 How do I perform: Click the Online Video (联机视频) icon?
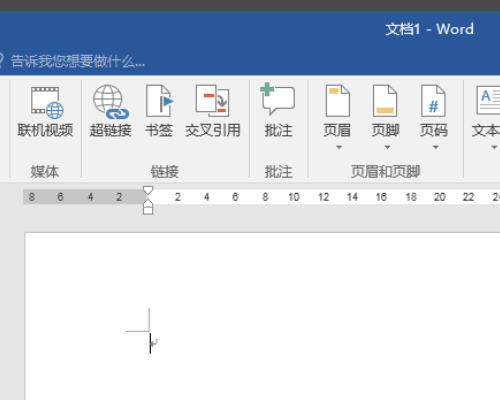(x=47, y=103)
